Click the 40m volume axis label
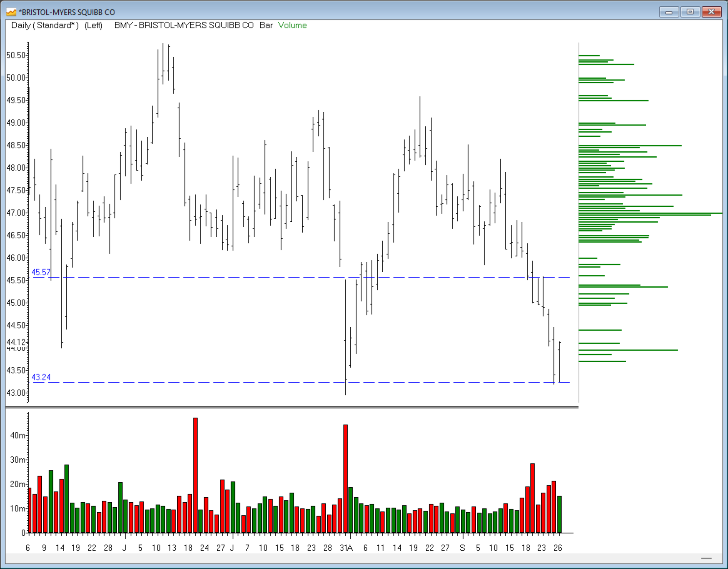 click(18, 436)
